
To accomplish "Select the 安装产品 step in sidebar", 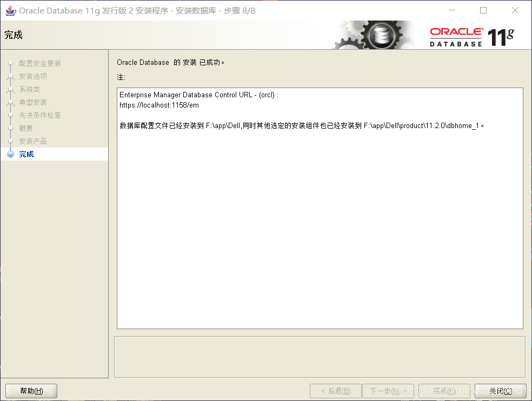I will click(33, 141).
